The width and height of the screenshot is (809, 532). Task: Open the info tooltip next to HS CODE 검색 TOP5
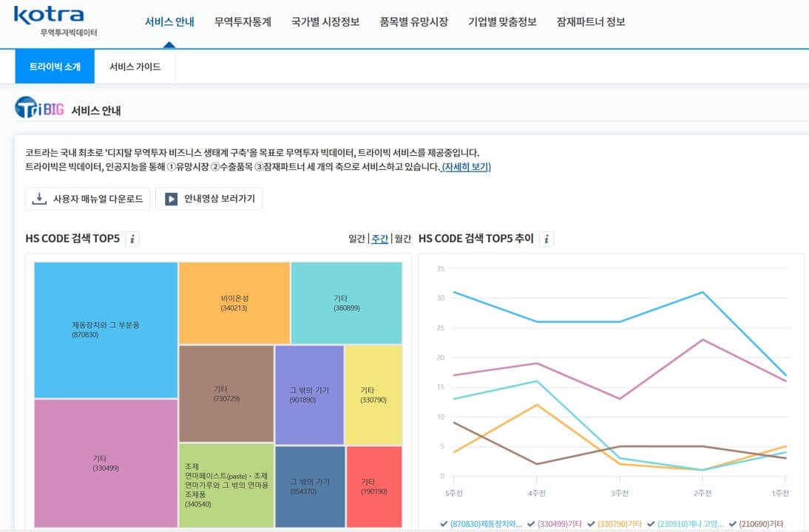pyautogui.click(x=133, y=239)
